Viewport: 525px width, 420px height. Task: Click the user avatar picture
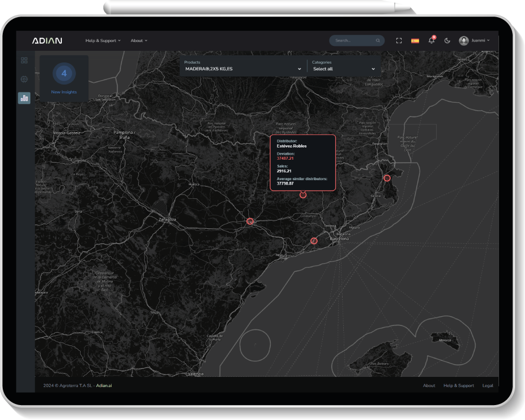click(x=464, y=40)
